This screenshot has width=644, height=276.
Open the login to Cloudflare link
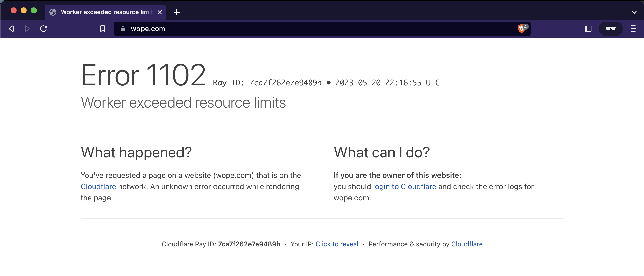tap(404, 187)
